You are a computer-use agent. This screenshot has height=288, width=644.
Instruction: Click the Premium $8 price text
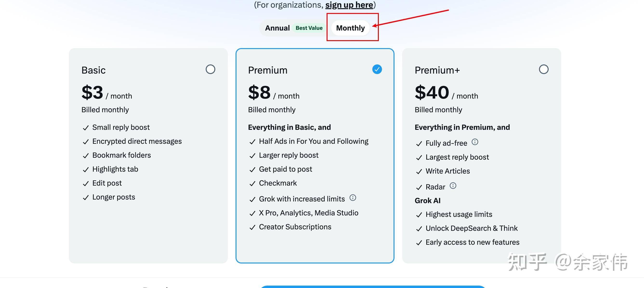point(274,92)
